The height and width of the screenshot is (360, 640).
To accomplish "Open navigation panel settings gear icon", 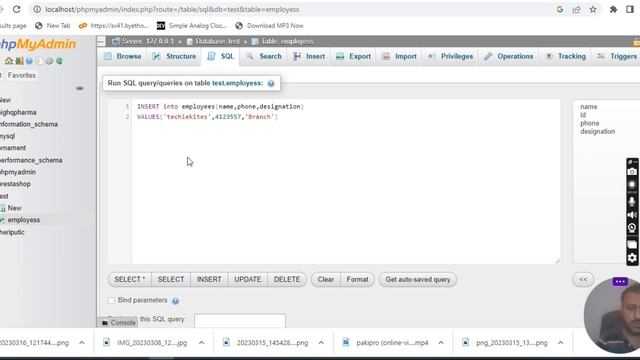I will coord(49,61).
